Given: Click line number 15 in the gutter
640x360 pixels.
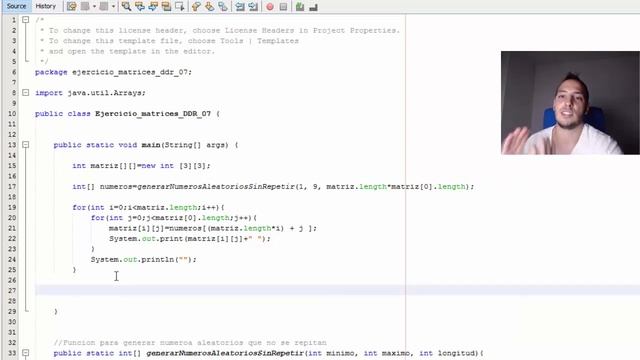Looking at the screenshot, I should pos(12,166).
